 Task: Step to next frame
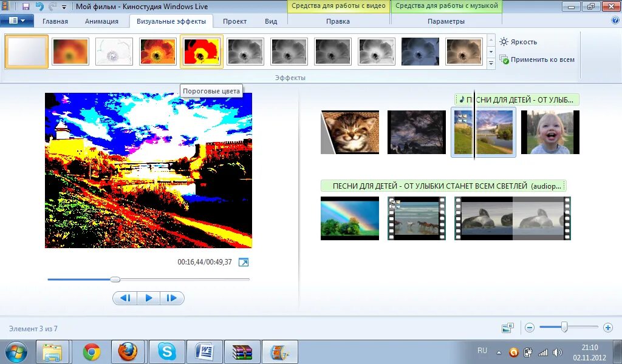172,298
